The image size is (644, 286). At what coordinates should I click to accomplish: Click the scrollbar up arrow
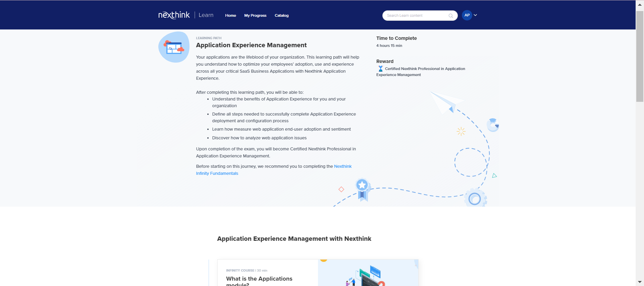pos(640,5)
